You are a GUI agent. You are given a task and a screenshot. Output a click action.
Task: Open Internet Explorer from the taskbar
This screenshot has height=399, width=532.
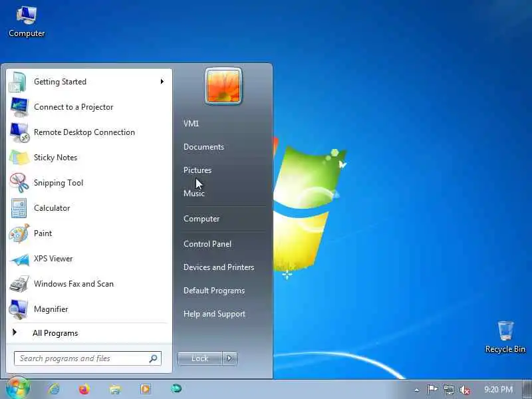(x=54, y=389)
